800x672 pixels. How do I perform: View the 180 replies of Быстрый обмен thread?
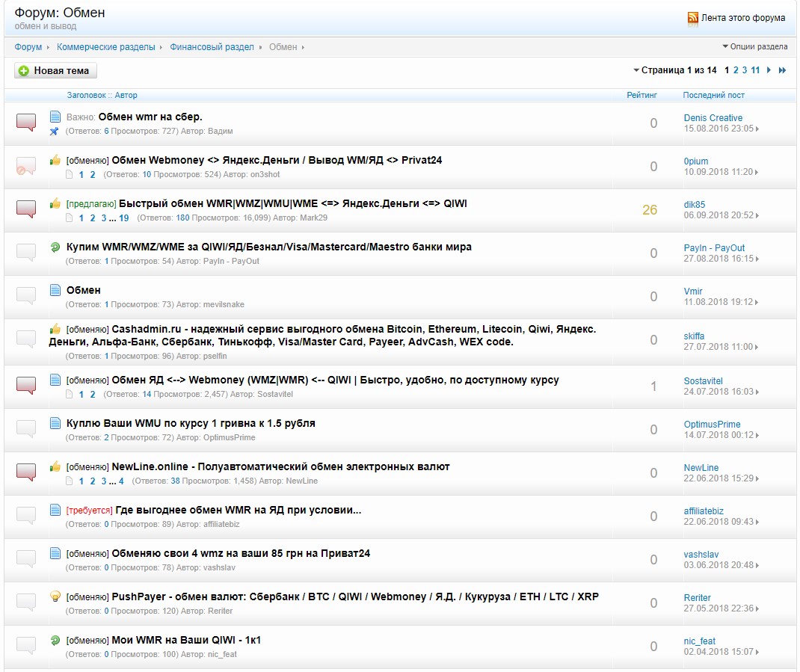pyautogui.click(x=182, y=218)
